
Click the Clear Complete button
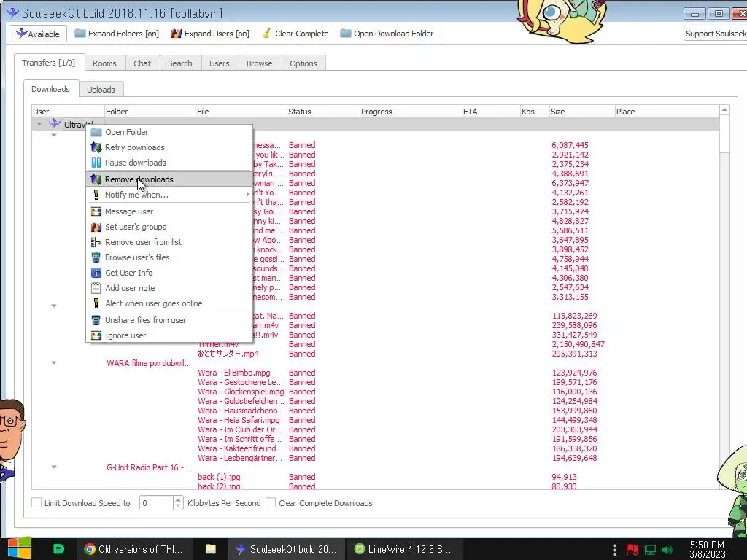tap(295, 34)
